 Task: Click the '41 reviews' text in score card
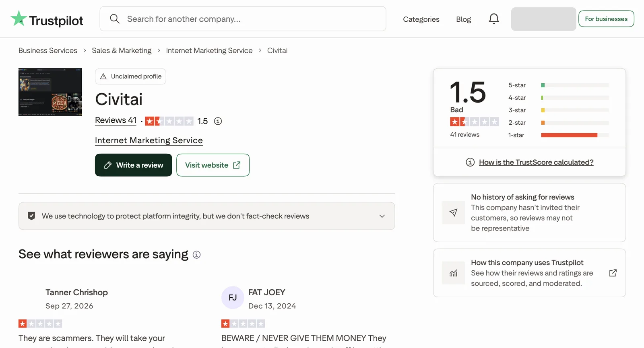pyautogui.click(x=464, y=135)
